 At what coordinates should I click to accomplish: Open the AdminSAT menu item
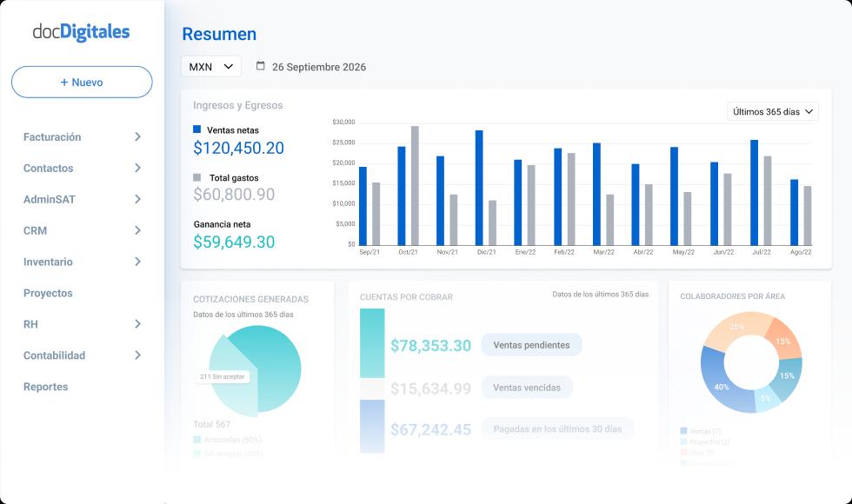50,199
